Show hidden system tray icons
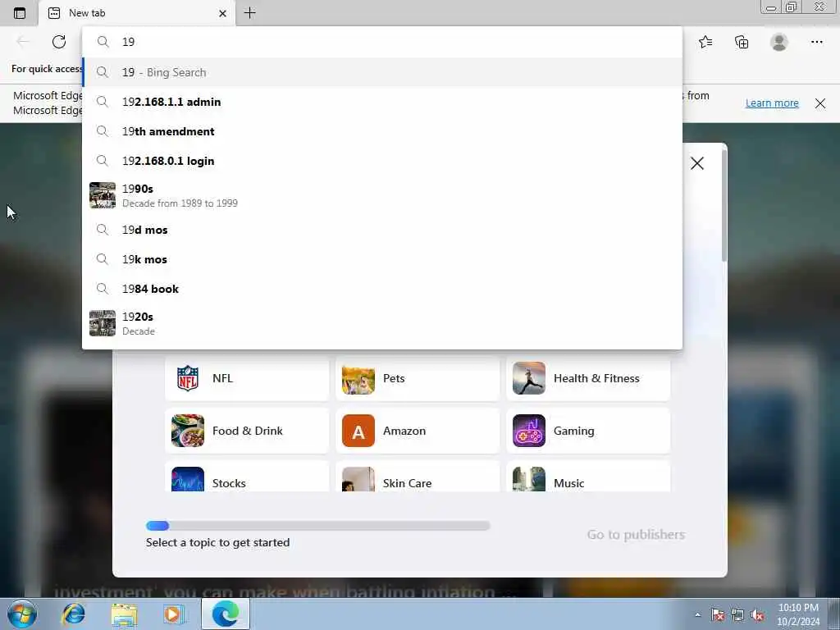The image size is (840, 630). [697, 614]
